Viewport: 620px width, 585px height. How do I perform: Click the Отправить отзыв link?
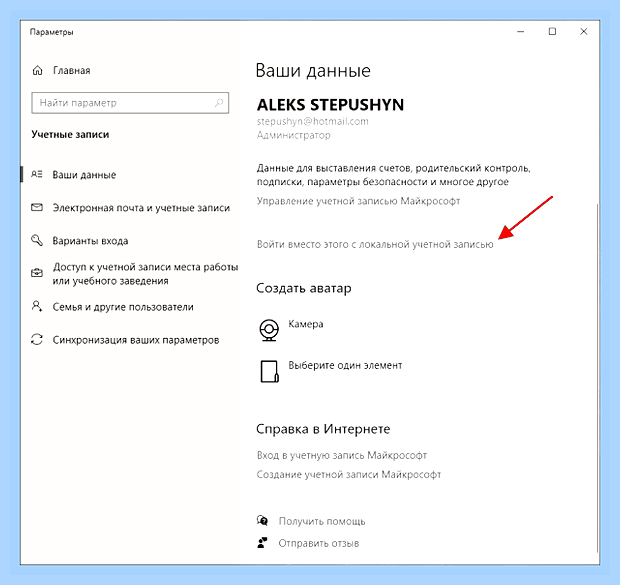point(319,543)
